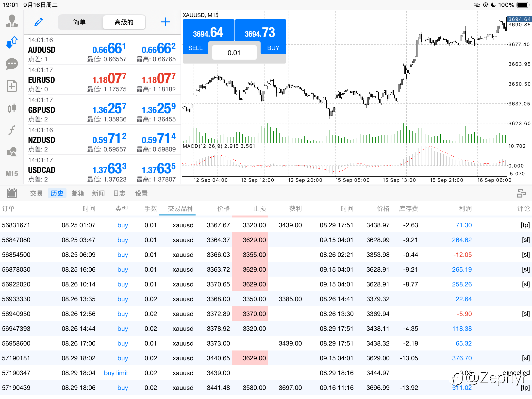Add a symbol with the plus icon

pyautogui.click(x=165, y=22)
